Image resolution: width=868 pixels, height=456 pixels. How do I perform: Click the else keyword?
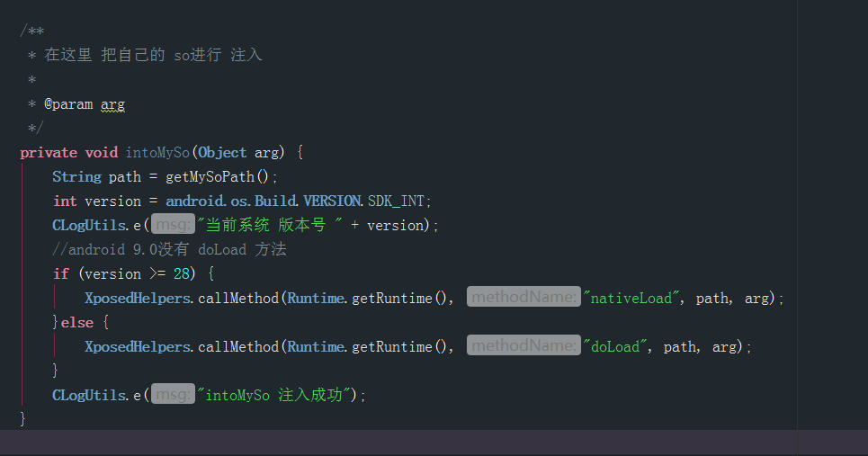(x=77, y=322)
